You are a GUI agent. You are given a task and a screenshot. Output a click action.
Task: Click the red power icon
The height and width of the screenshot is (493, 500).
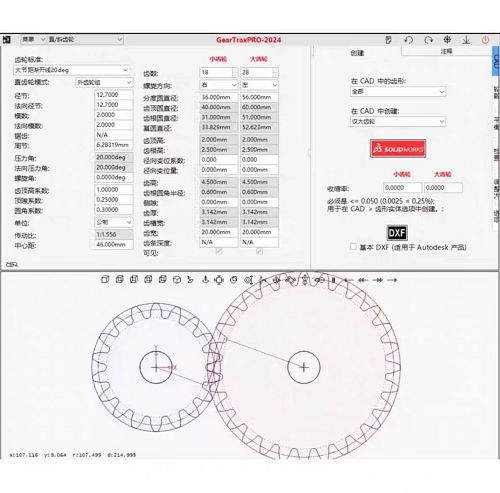[485, 40]
